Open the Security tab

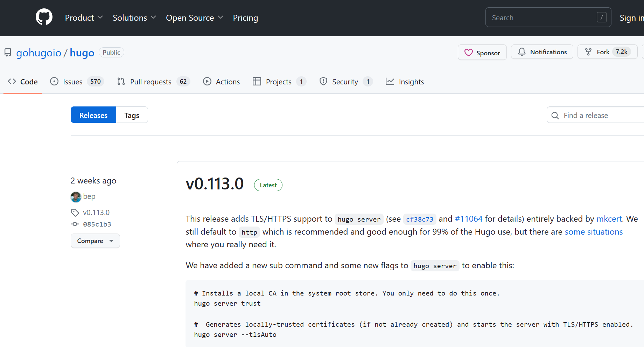(x=345, y=82)
